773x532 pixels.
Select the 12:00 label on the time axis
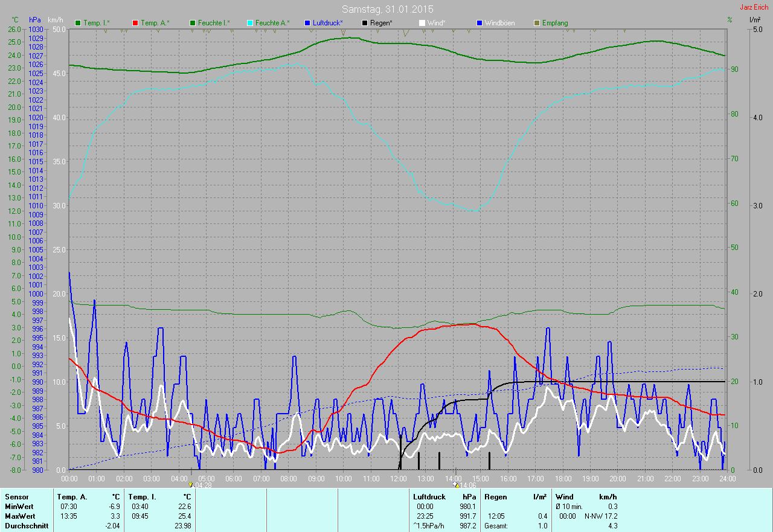click(x=399, y=478)
